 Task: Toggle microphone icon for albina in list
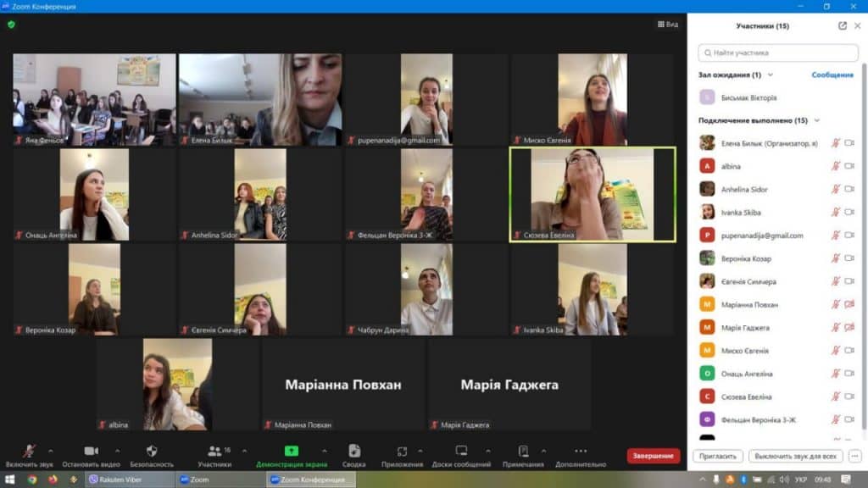coord(835,166)
